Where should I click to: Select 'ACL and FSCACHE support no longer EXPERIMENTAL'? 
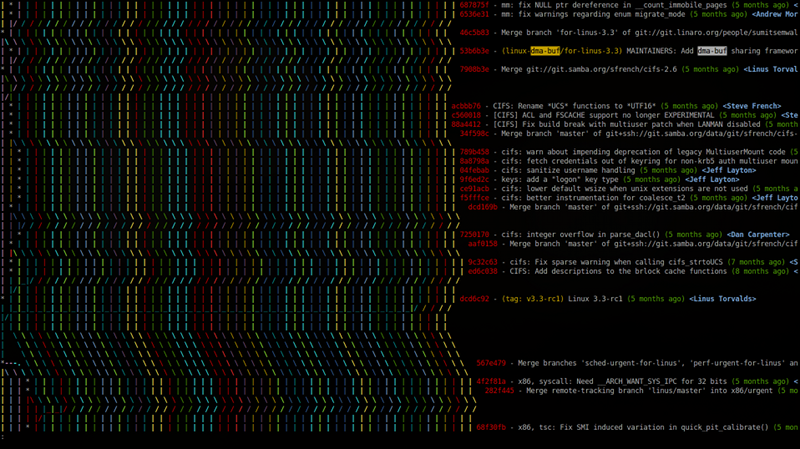(x=618, y=115)
